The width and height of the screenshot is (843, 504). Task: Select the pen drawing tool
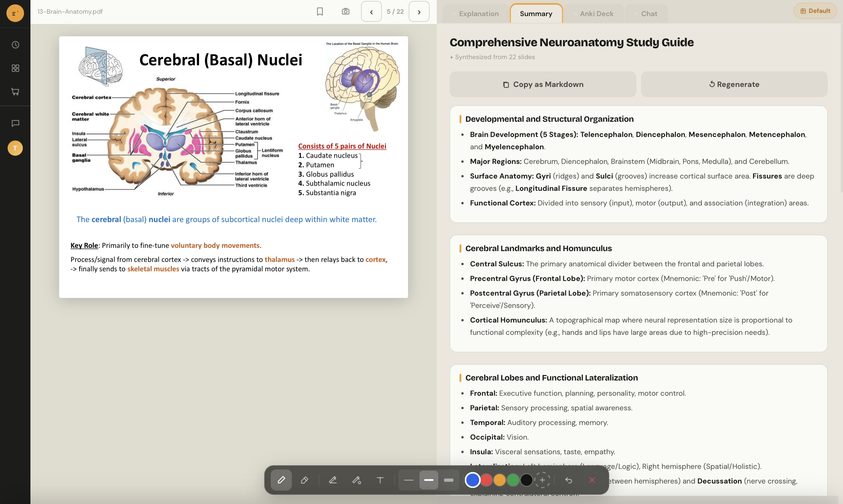point(281,480)
